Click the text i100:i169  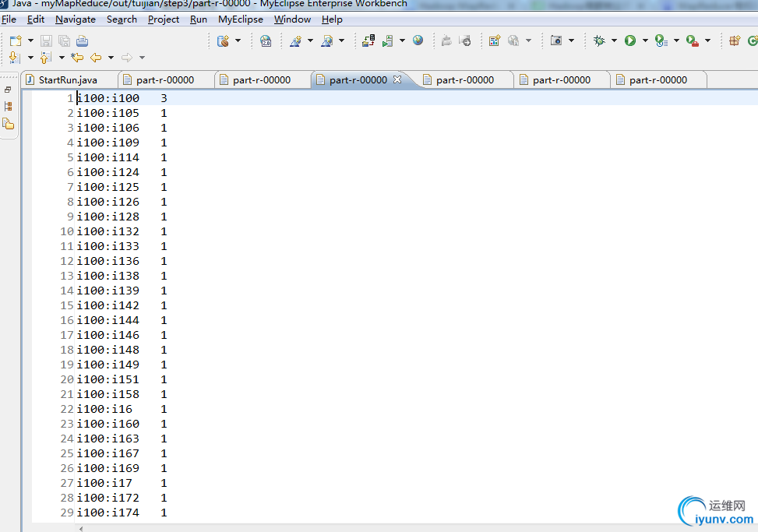click(x=108, y=468)
